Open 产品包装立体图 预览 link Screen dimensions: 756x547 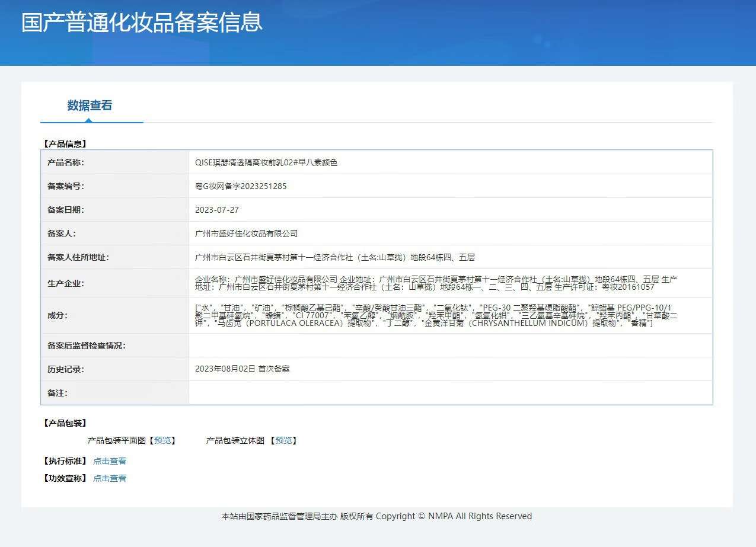click(x=283, y=440)
